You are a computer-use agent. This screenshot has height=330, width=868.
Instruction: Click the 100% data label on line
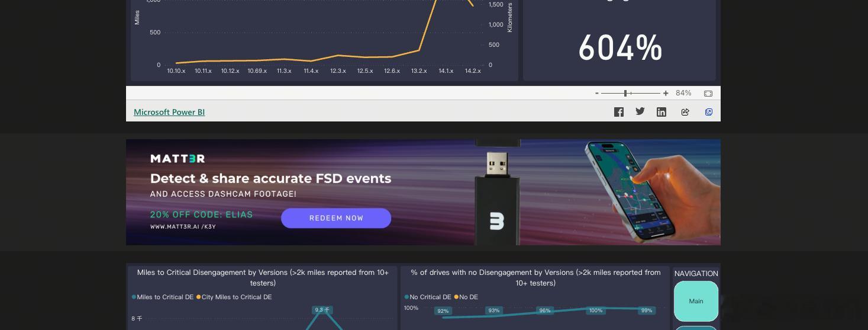point(596,310)
